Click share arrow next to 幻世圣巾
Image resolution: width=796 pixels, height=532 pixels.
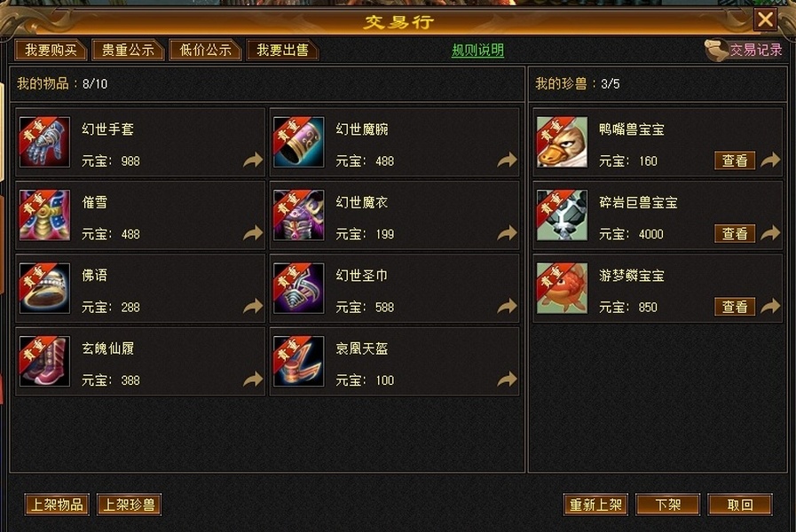click(507, 306)
